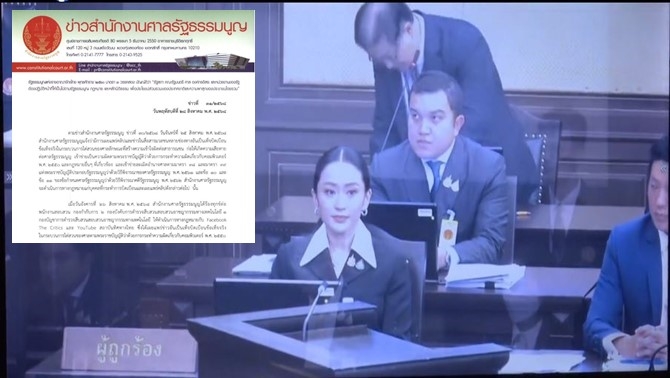Click the silver lapel pin on woman's jacket
Viewport: 670px width, 378px height.
tap(356, 261)
